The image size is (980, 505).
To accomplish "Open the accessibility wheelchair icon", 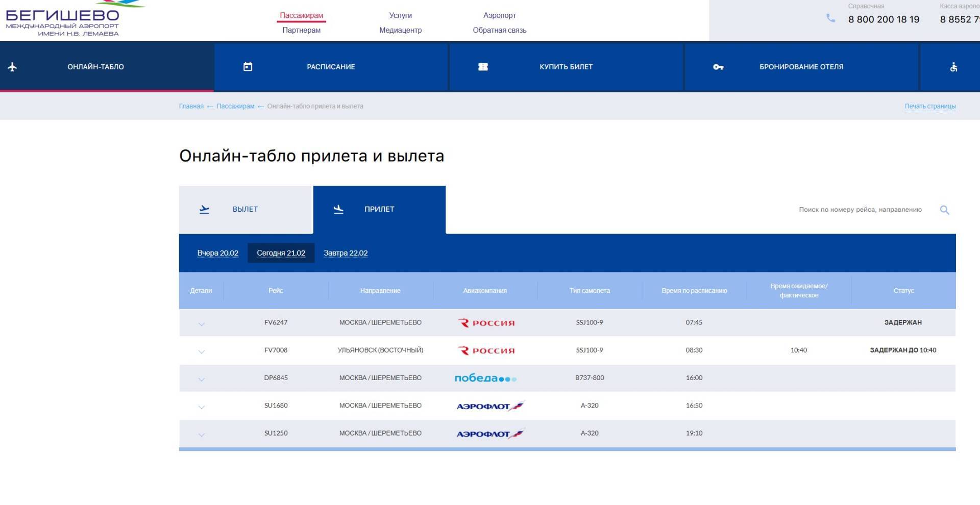I will click(953, 67).
